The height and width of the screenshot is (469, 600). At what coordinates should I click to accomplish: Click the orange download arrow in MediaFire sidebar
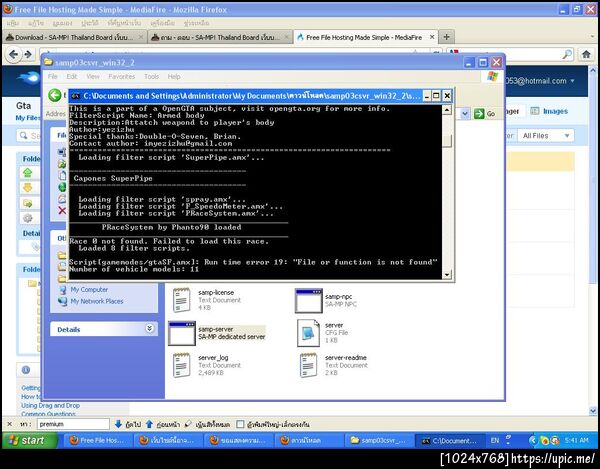[x=28, y=188]
